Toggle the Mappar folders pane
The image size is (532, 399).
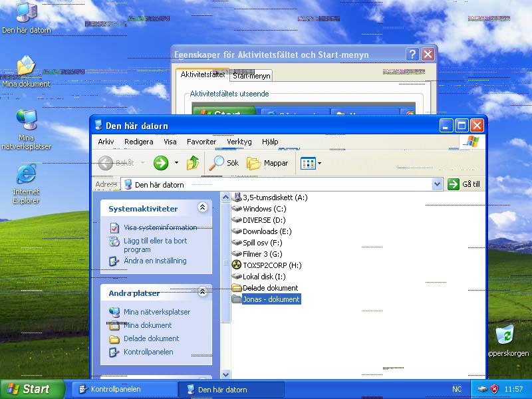(267, 163)
